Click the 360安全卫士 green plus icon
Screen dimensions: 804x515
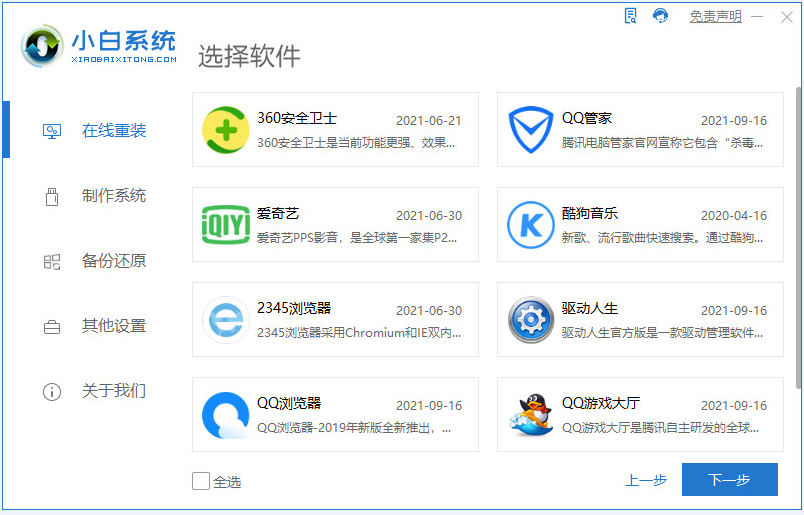[226, 130]
